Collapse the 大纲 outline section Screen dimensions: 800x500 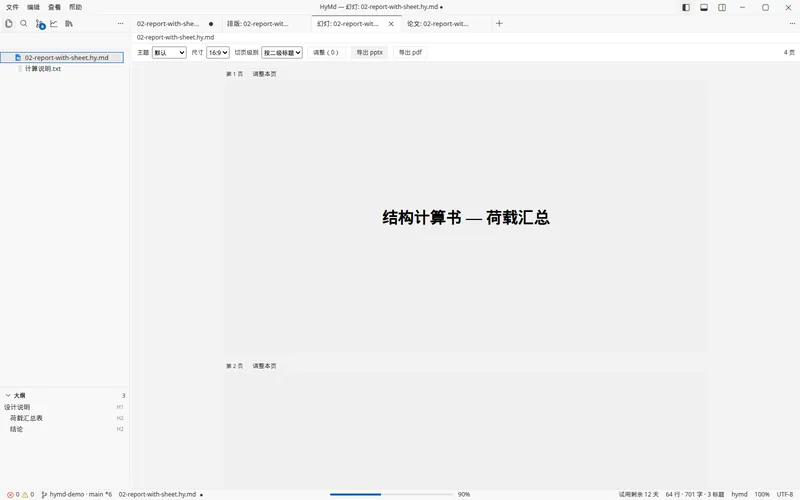click(8, 395)
